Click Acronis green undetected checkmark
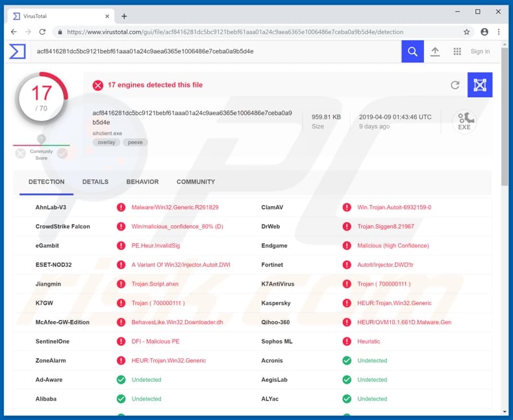513x420 pixels. click(347, 360)
